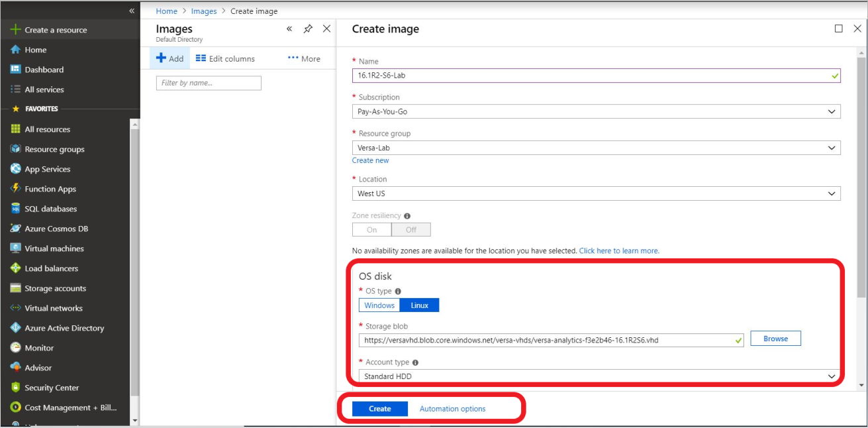Open Virtual machines monitor icon
868x428 pixels.
(15, 248)
